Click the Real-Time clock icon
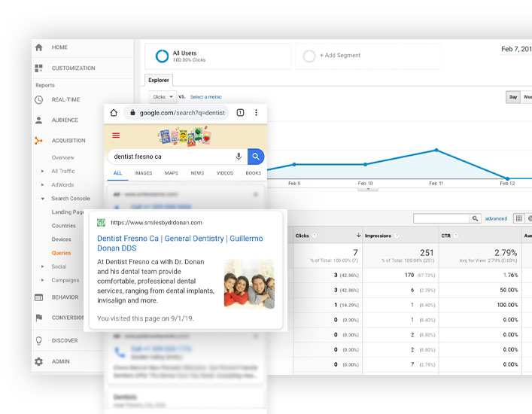This screenshot has height=414, width=532. tap(38, 100)
